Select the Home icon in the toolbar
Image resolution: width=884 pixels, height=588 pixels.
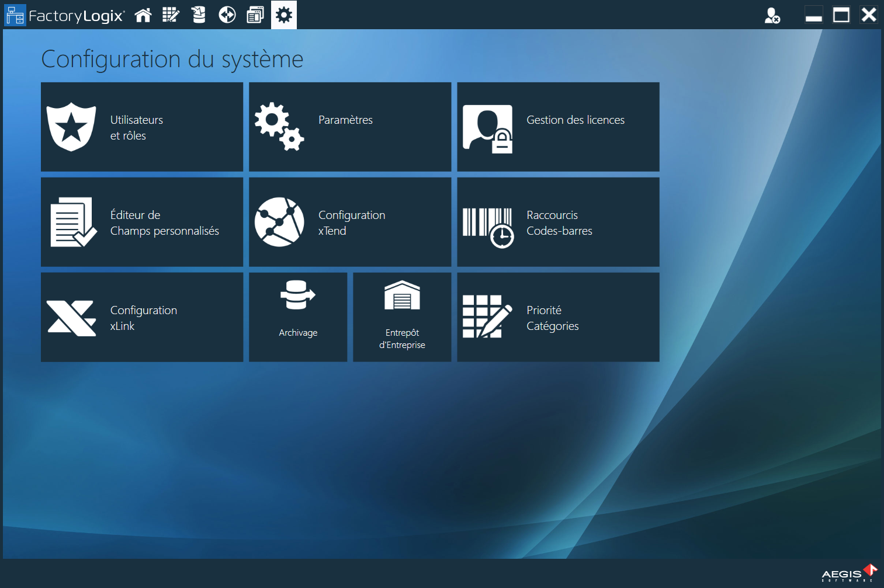[x=143, y=15]
